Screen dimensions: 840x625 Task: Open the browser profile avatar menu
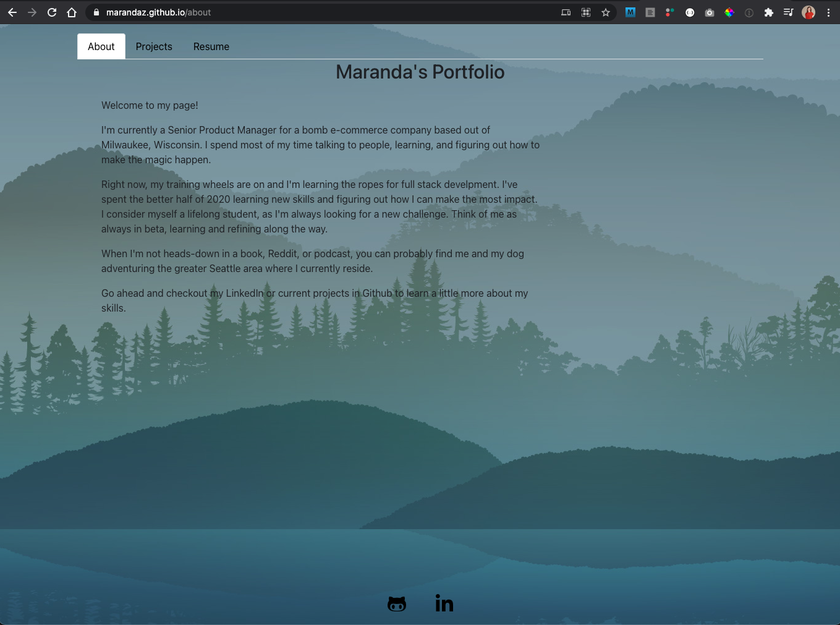[x=808, y=12]
